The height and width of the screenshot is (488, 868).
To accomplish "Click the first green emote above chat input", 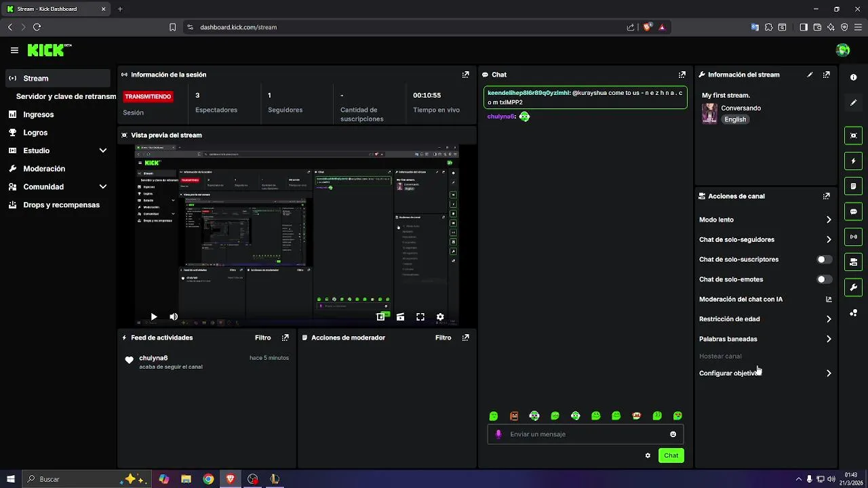I will [x=494, y=416].
